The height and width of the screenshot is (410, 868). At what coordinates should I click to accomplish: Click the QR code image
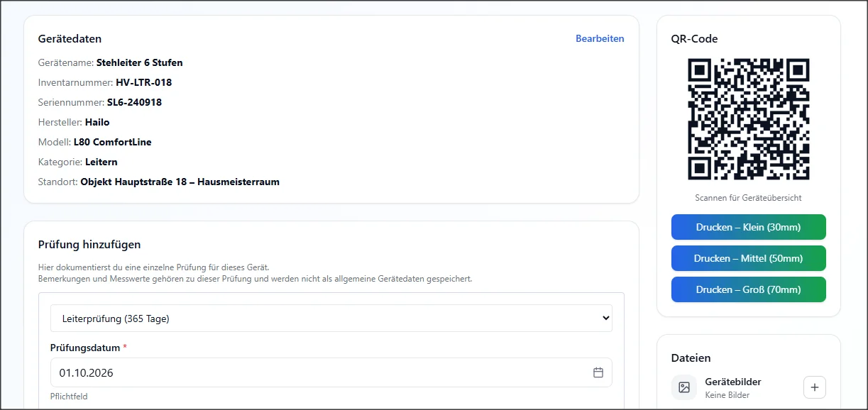tap(749, 119)
